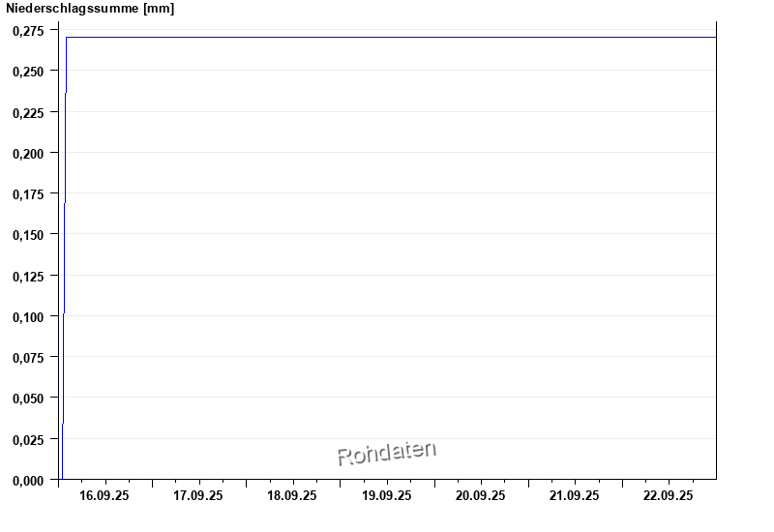Screen dimensions: 774x532
Task: Click the date label 20.09.25
Action: 480,495
